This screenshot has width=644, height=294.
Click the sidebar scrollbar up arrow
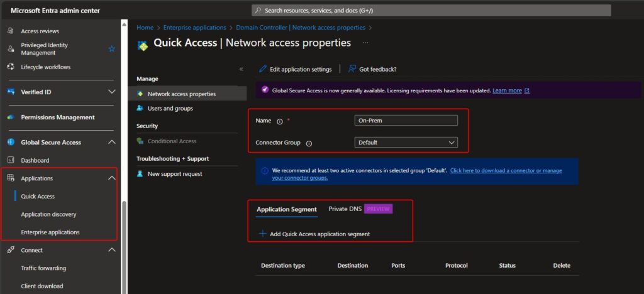pyautogui.click(x=124, y=24)
